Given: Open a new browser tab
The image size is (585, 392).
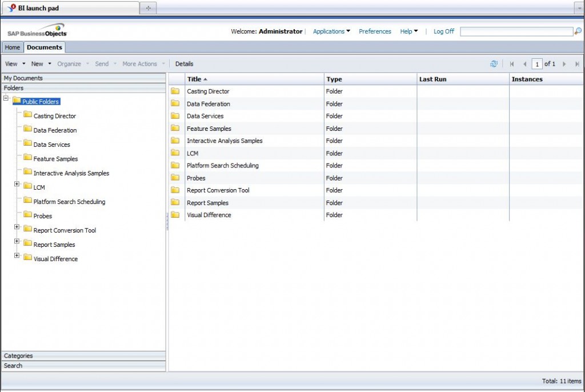Looking at the screenshot, I should pyautogui.click(x=148, y=8).
